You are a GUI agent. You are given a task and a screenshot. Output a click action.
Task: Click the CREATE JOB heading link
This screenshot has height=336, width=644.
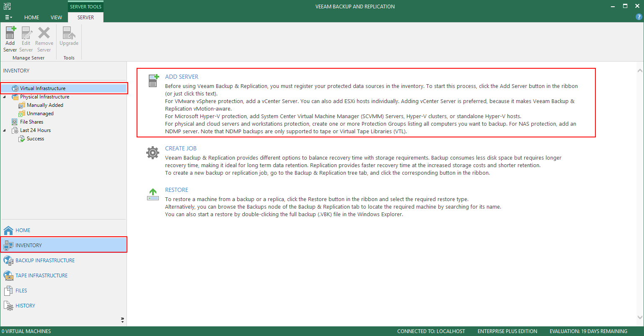point(181,148)
